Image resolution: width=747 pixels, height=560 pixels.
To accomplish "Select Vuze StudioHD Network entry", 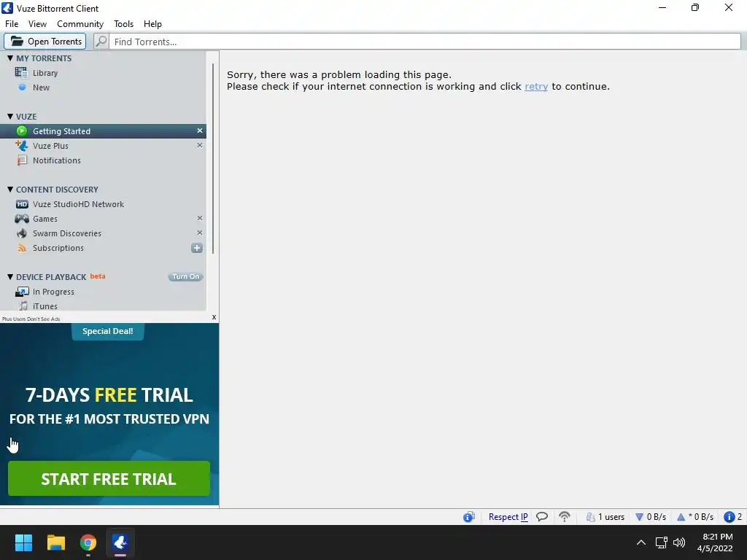I will (103, 204).
